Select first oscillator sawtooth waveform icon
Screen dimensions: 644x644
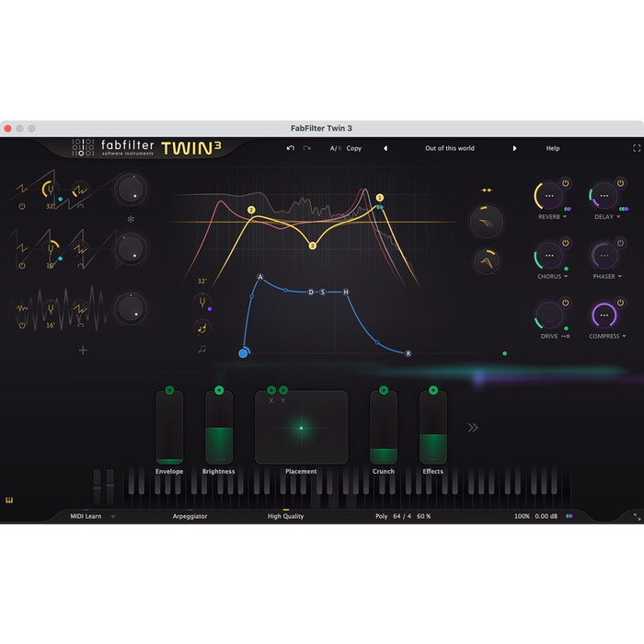click(22, 189)
